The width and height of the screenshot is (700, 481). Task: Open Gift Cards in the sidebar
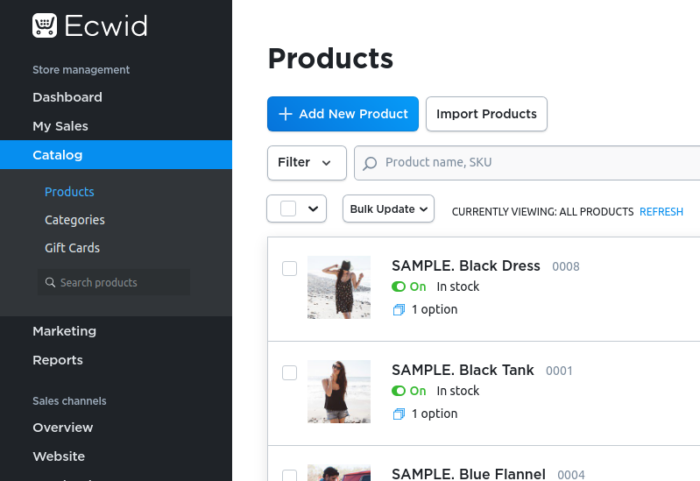tap(72, 248)
